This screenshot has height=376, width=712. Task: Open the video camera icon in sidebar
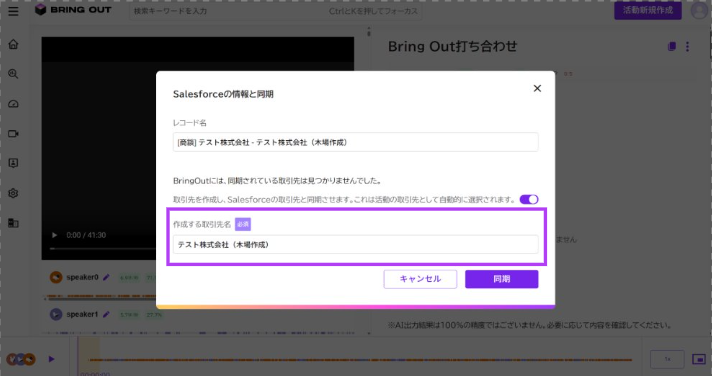point(13,134)
